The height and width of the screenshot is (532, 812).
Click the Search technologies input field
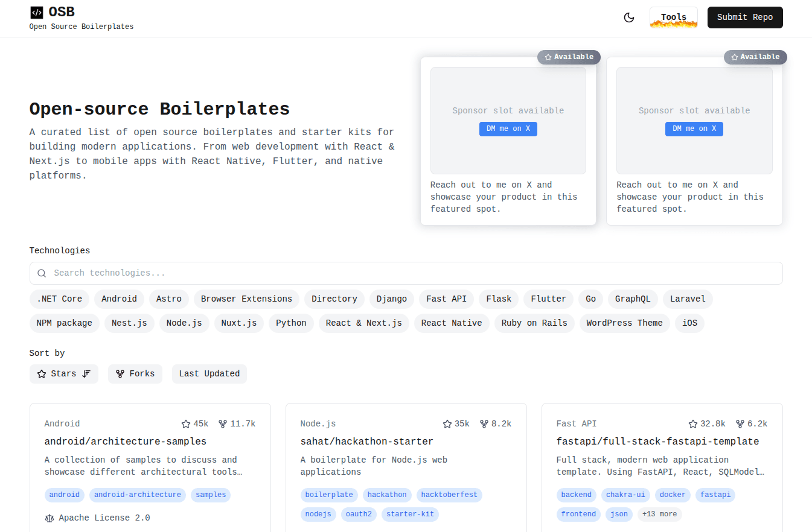pos(241,273)
